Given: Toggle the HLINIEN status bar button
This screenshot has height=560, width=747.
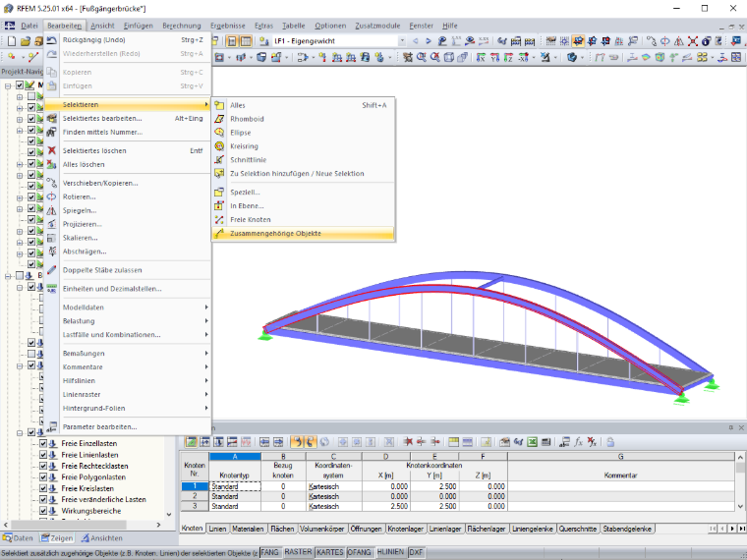Looking at the screenshot, I should pos(390,552).
